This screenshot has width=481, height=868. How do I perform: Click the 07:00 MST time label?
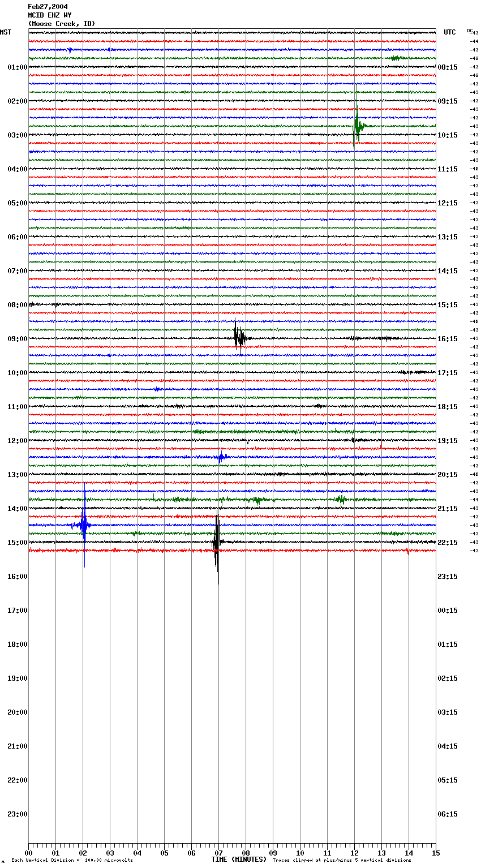tap(17, 271)
